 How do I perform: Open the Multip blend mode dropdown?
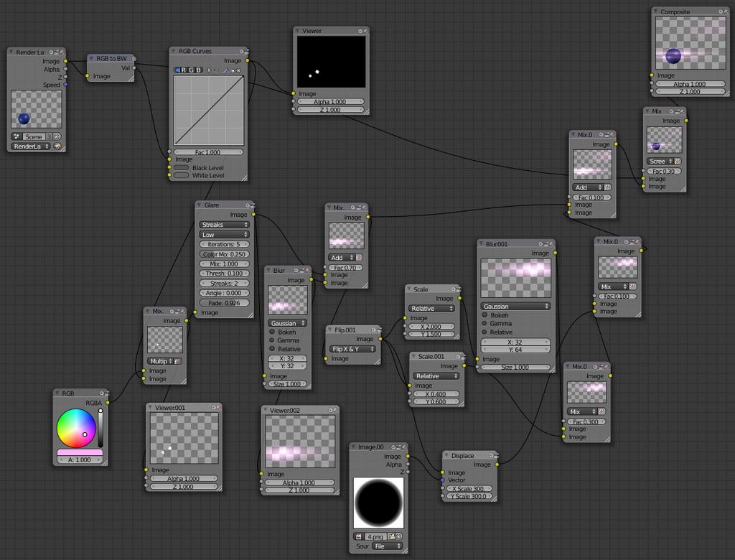[x=160, y=361]
